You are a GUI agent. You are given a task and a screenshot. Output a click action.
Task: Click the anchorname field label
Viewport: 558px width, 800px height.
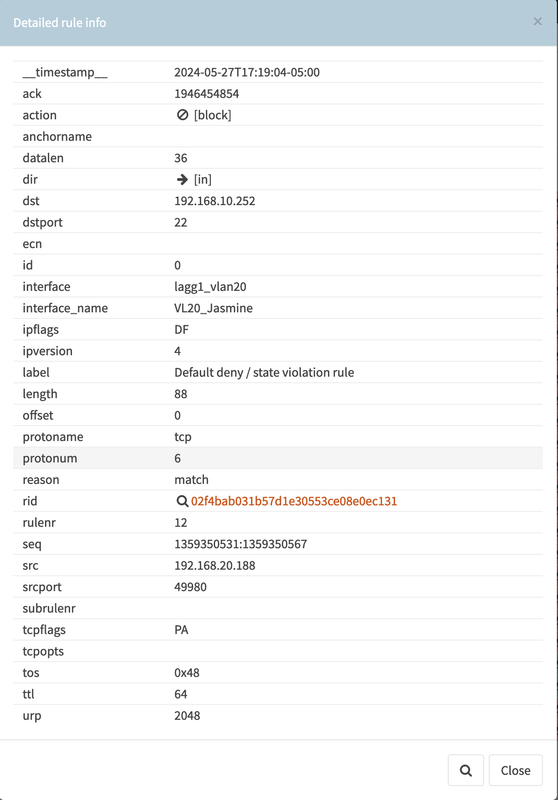coord(57,136)
